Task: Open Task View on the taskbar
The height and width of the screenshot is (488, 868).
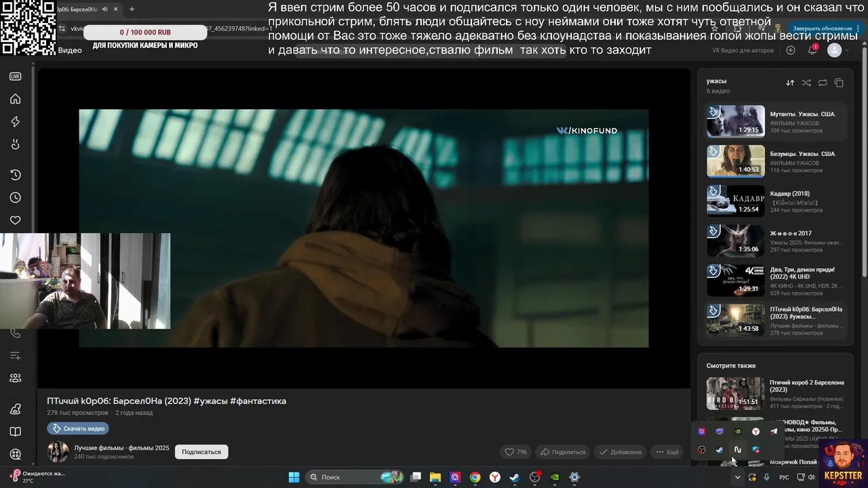Action: 416,477
